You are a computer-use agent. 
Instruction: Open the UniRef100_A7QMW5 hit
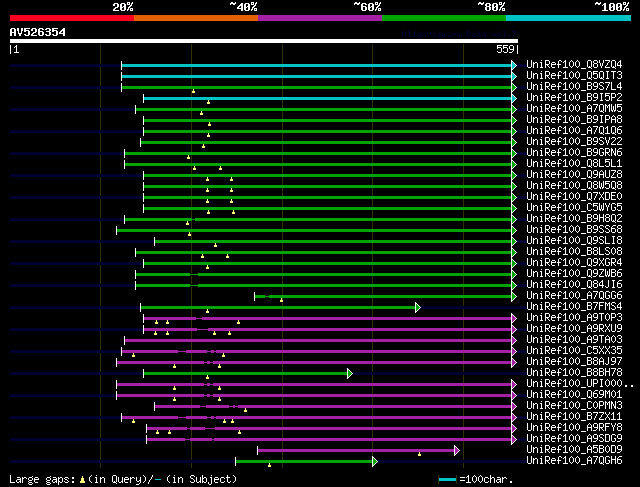pos(574,109)
